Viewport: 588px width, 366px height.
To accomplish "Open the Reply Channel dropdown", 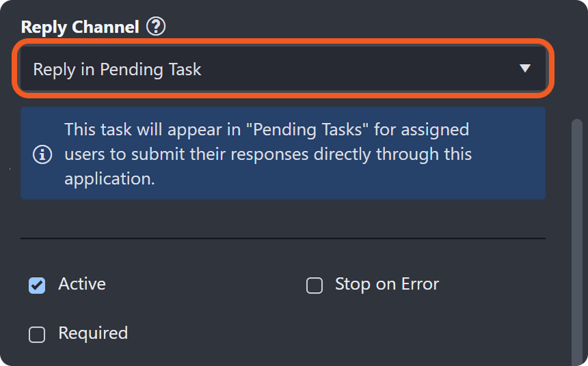I will click(283, 69).
